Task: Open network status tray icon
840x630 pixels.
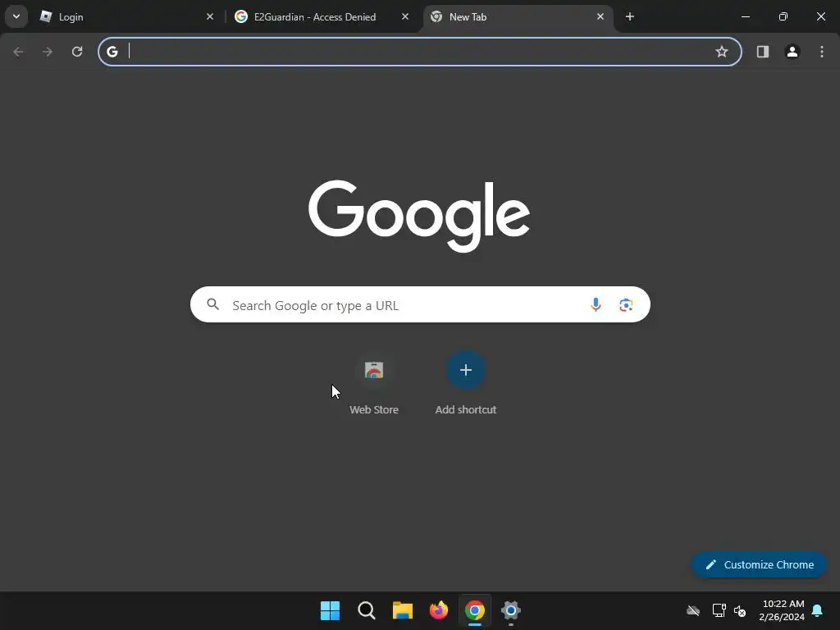Action: 719,610
